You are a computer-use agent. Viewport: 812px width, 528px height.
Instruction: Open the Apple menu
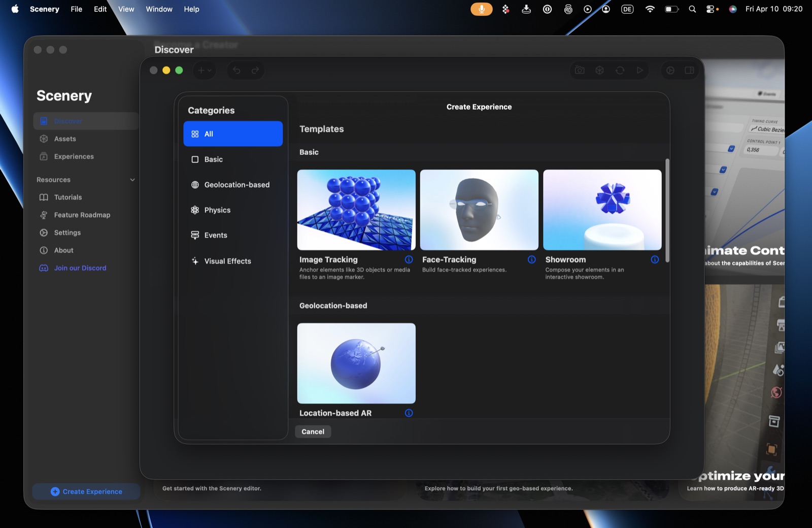[15, 9]
